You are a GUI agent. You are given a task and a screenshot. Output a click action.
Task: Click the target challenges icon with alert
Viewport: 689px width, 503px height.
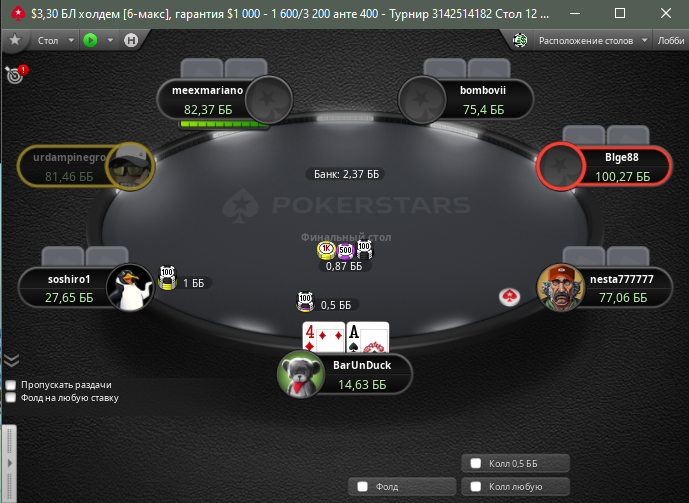coord(16,74)
